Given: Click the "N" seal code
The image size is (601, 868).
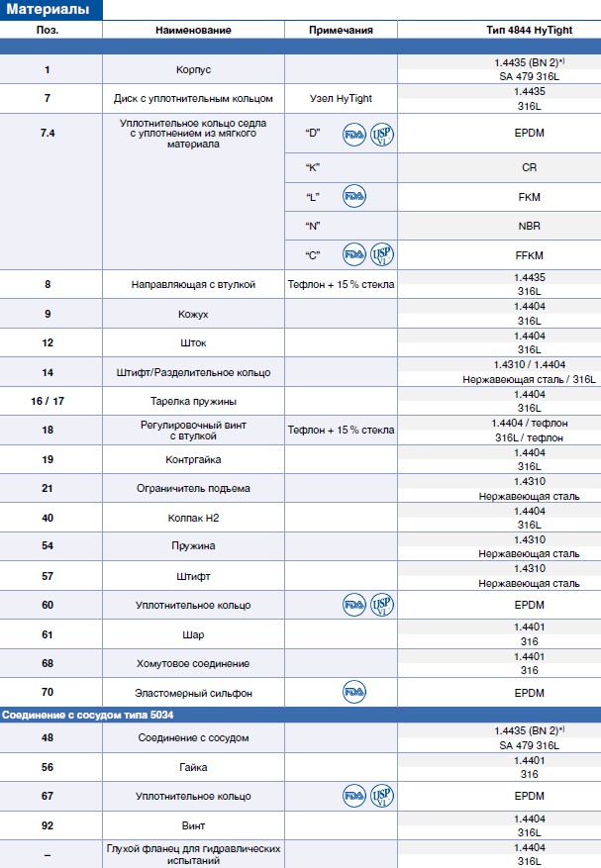Looking at the screenshot, I should (x=313, y=226).
